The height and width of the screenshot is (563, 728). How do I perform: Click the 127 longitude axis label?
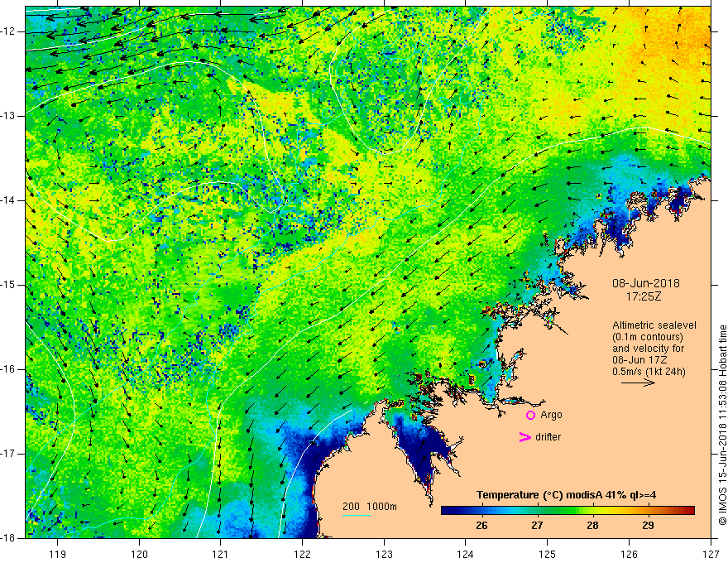coord(711,554)
